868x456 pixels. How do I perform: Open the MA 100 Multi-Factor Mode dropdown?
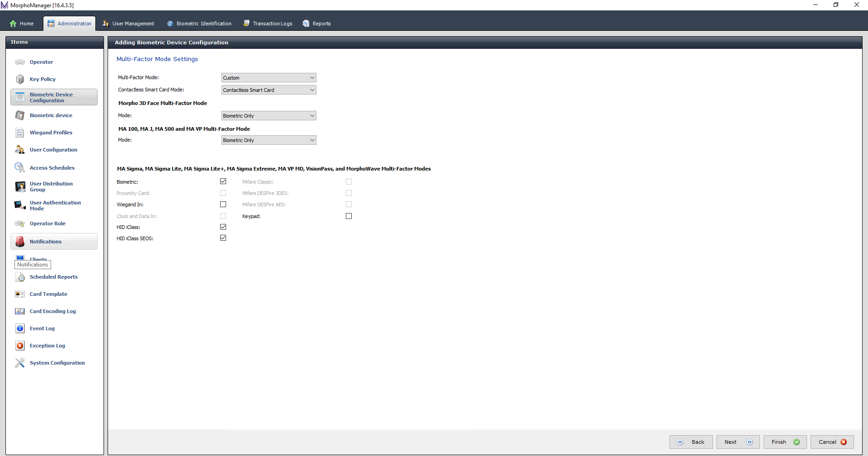coord(269,140)
